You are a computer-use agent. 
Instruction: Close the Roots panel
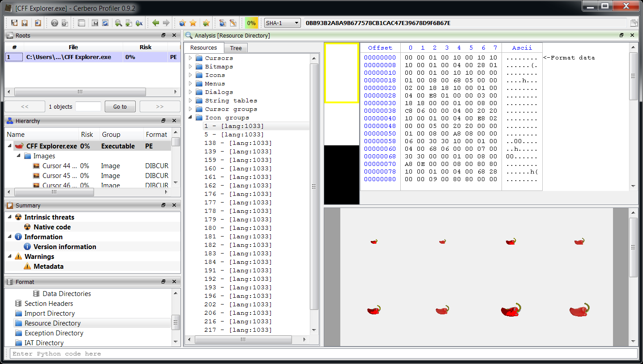174,35
